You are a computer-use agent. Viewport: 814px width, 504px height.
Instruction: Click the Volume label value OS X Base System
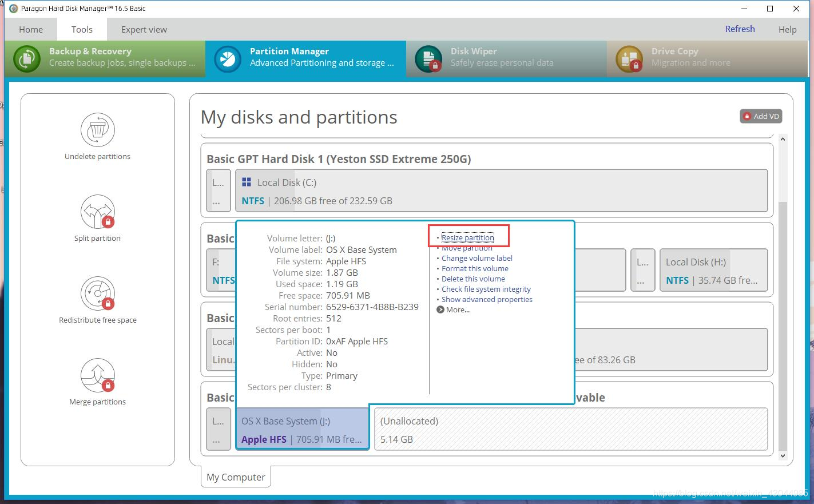[361, 249]
